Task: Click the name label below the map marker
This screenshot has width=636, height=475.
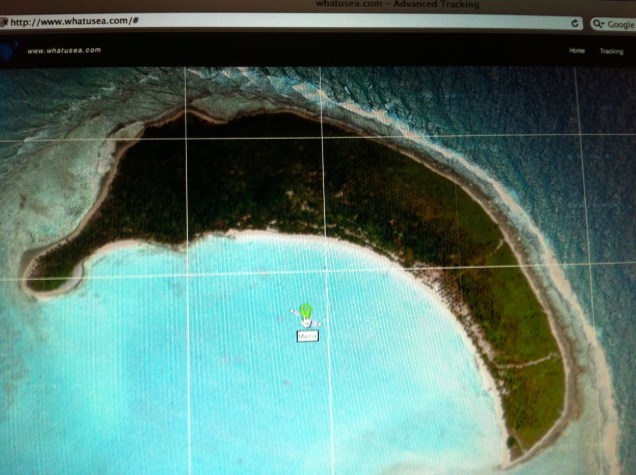Action: tap(307, 336)
